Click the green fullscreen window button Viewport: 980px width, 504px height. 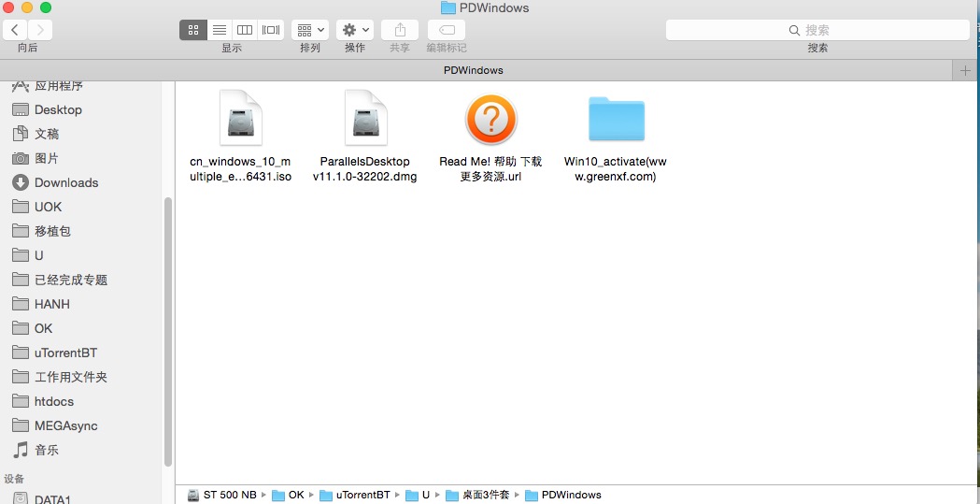pyautogui.click(x=46, y=8)
